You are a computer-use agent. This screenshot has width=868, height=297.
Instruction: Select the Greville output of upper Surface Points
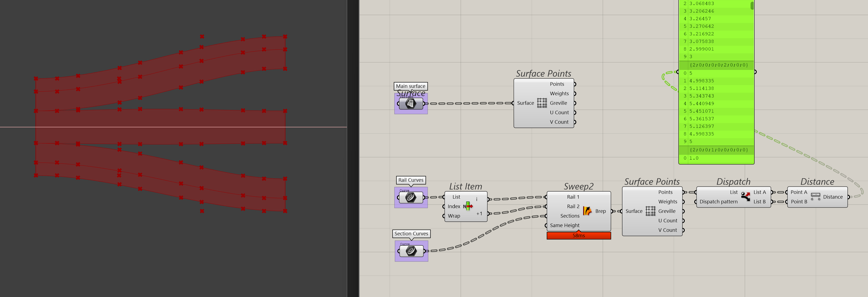tap(558, 103)
